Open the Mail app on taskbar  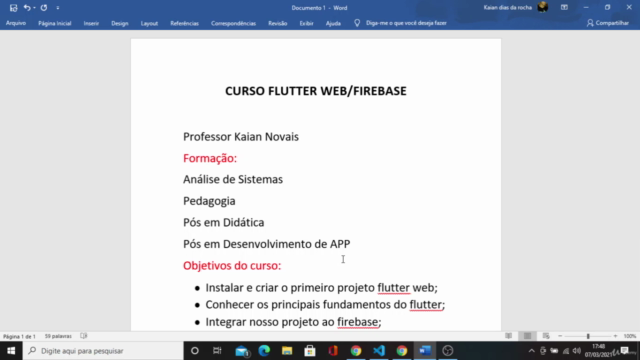coord(242,351)
